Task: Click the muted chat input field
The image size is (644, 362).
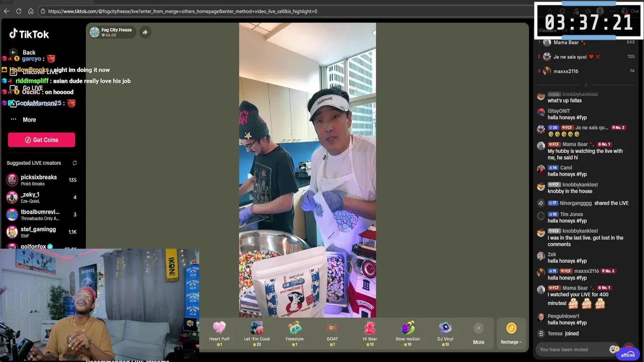Action: pos(571,349)
